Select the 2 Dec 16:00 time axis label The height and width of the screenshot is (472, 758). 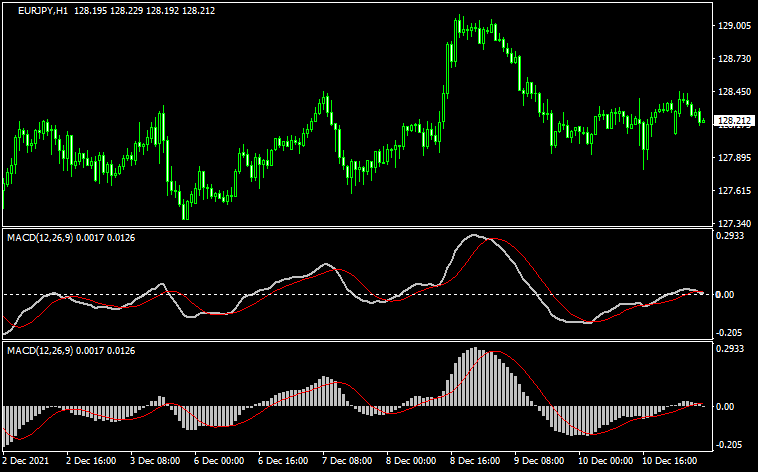[91, 461]
